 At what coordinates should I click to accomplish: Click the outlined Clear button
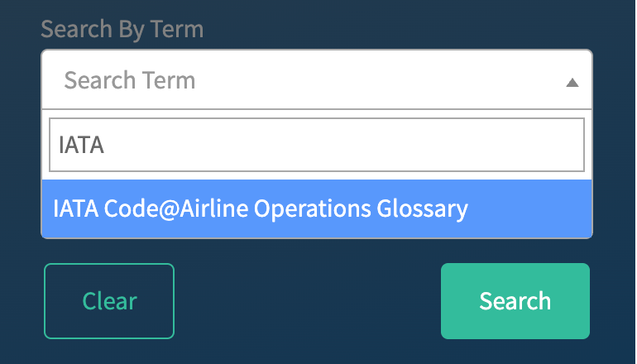109,300
